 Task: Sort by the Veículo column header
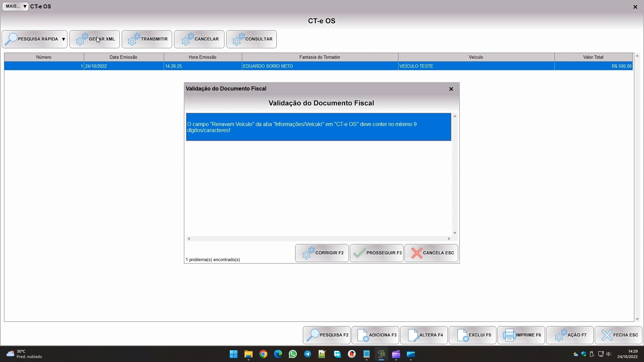[476, 57]
